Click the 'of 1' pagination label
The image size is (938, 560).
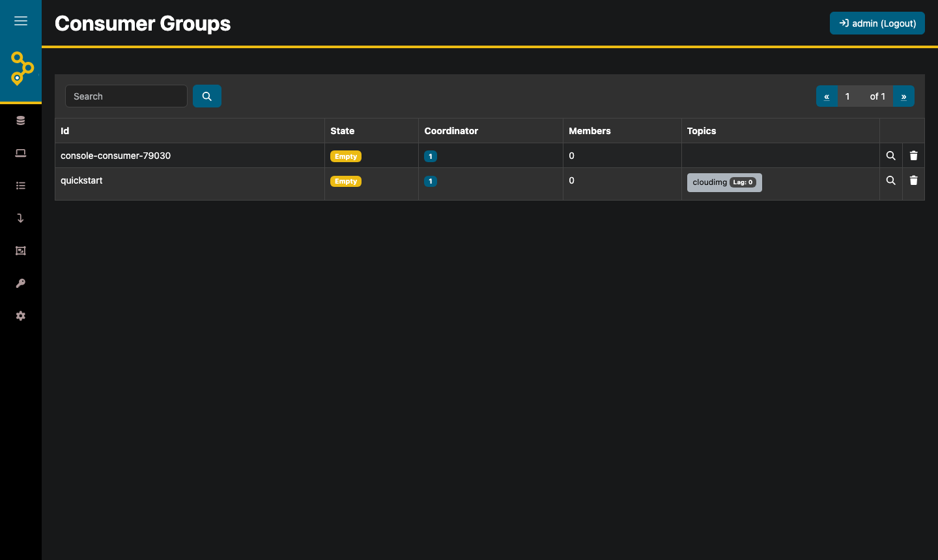coord(877,96)
